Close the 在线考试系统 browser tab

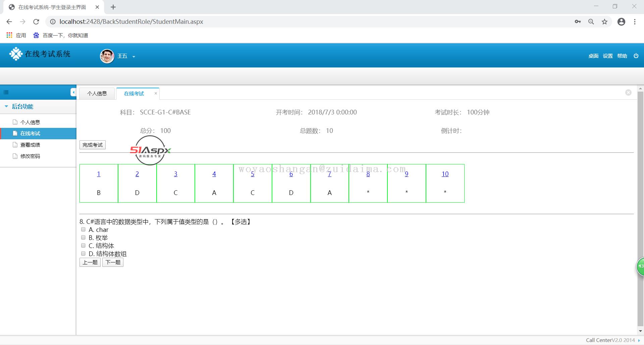[97, 7]
